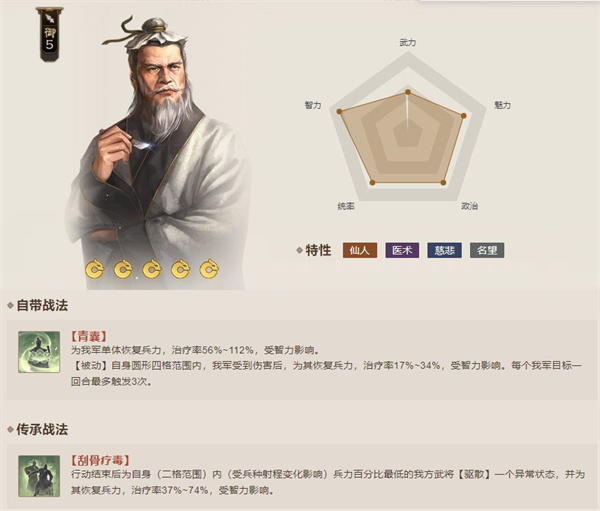Click the 政治 point on radar chart
The height and width of the screenshot is (511, 600).
pyautogui.click(x=443, y=183)
